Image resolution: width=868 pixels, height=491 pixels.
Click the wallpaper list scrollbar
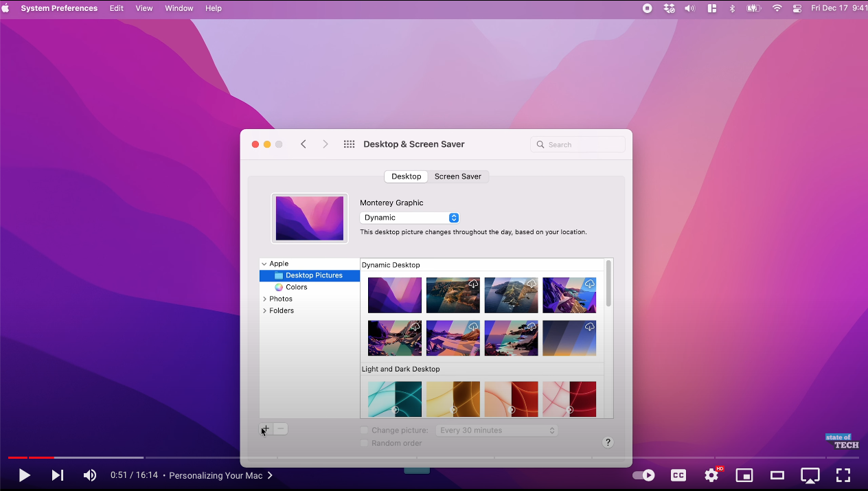point(608,284)
